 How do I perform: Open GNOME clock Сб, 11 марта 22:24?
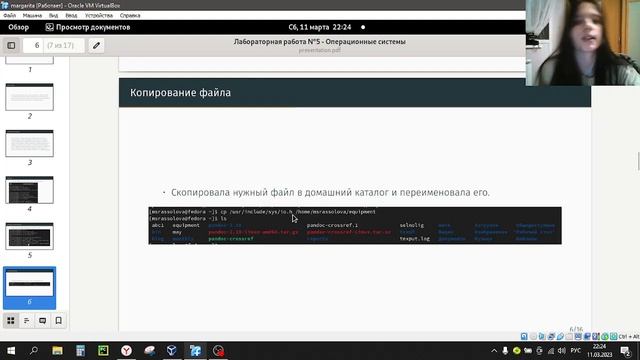point(320,27)
